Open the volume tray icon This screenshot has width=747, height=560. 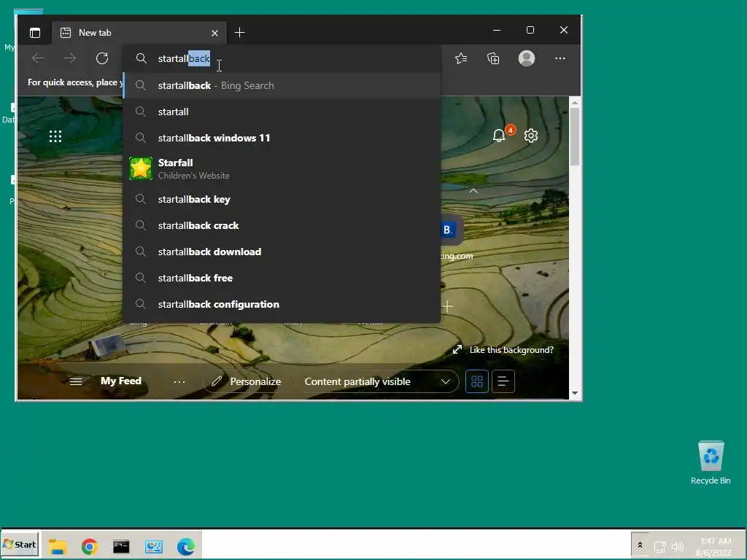[x=678, y=547]
